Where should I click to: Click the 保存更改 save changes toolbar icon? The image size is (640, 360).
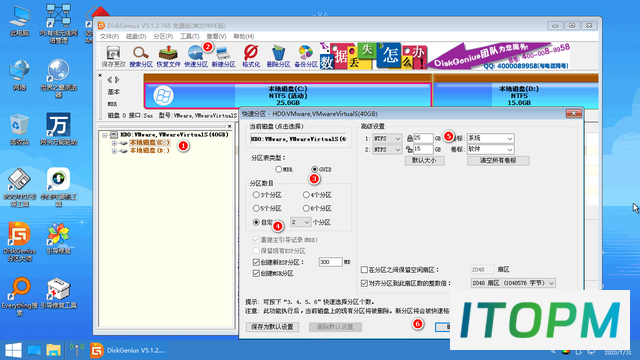(113, 56)
